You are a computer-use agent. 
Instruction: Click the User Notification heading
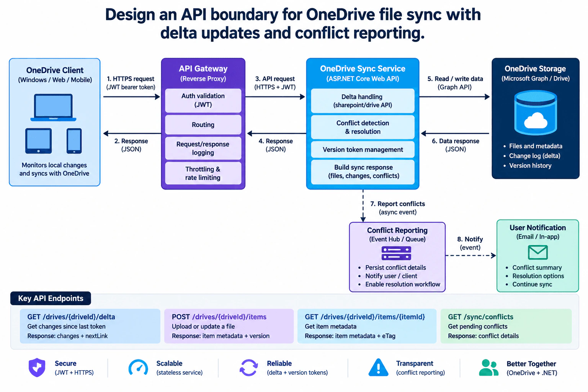[x=538, y=228]
